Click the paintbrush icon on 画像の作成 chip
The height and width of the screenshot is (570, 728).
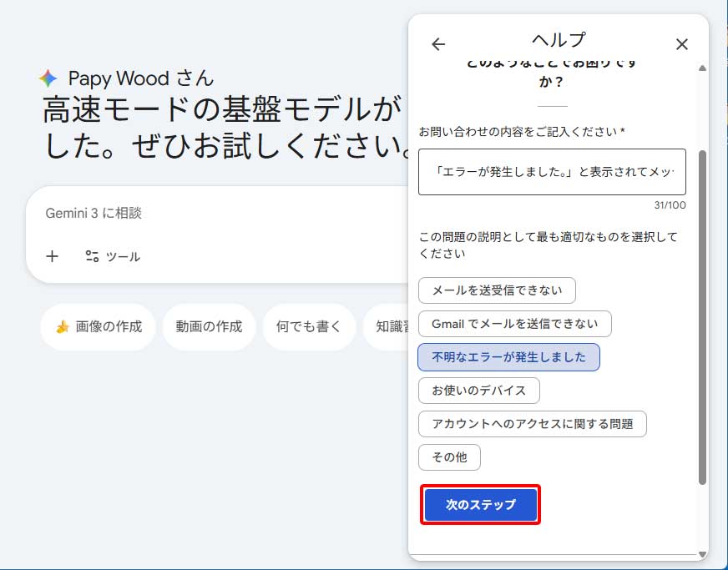click(59, 328)
